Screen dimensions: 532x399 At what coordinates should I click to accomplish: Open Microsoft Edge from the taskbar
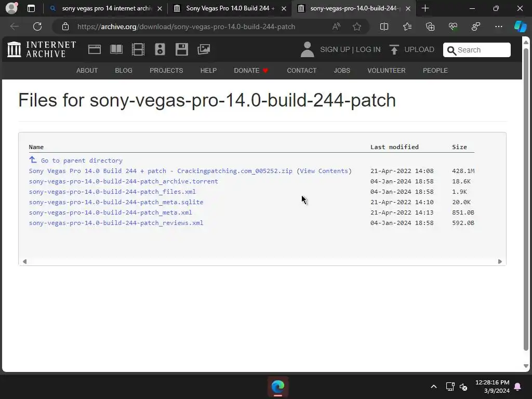click(278, 387)
